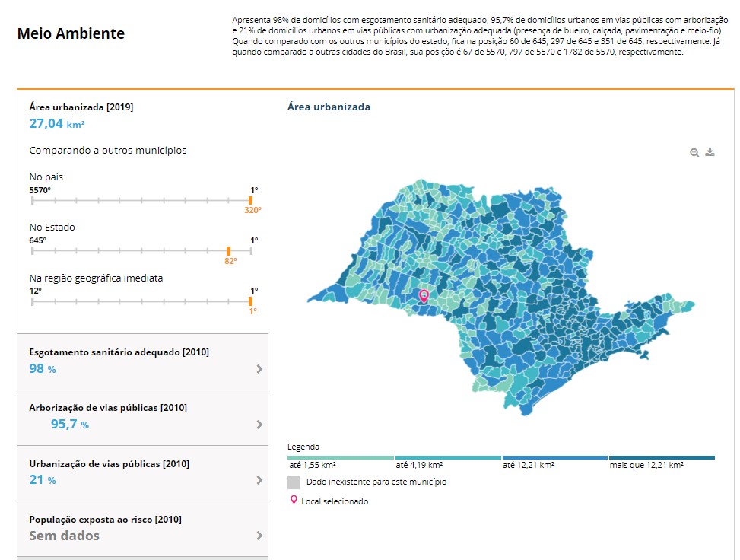The width and height of the screenshot is (740, 560).
Task: Click the região geográfica imediata marker 1º
Action: coord(251,301)
